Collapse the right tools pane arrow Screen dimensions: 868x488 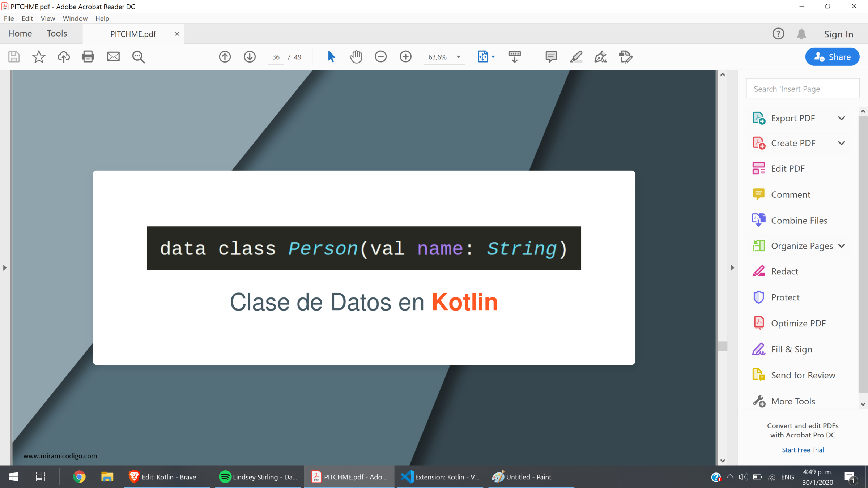(732, 268)
